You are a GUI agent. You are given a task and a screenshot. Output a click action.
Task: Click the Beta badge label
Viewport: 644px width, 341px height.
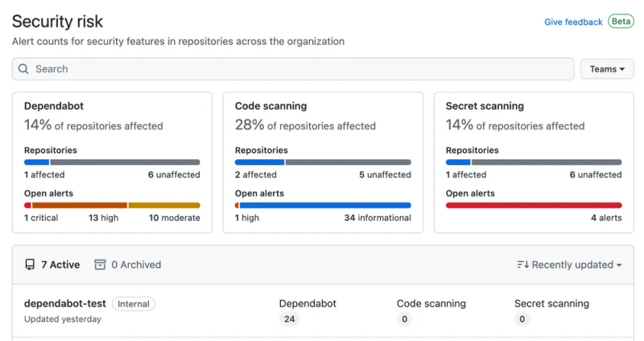[621, 22]
